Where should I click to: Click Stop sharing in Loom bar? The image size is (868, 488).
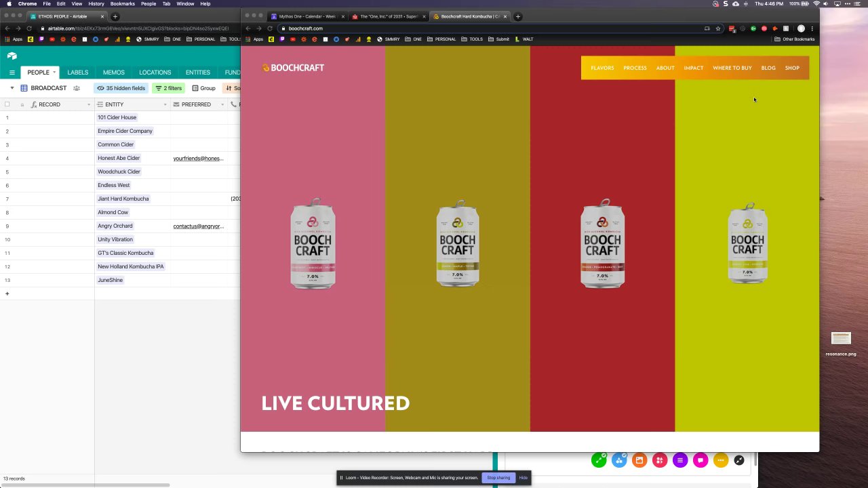point(498,478)
